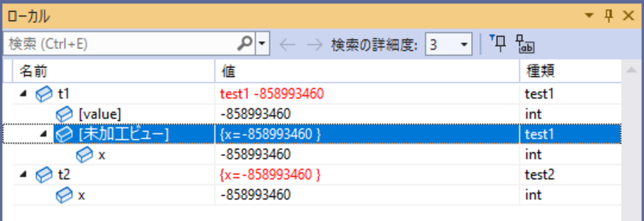Click the 名前 column header

click(x=114, y=72)
